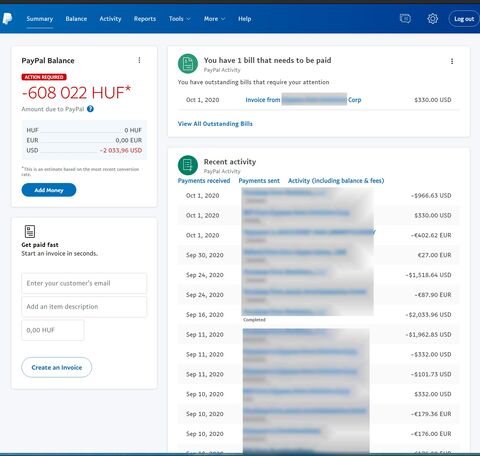This screenshot has width=480, height=456.
Task: Click the -€87.90 EUR transaction amount
Action: tap(433, 295)
